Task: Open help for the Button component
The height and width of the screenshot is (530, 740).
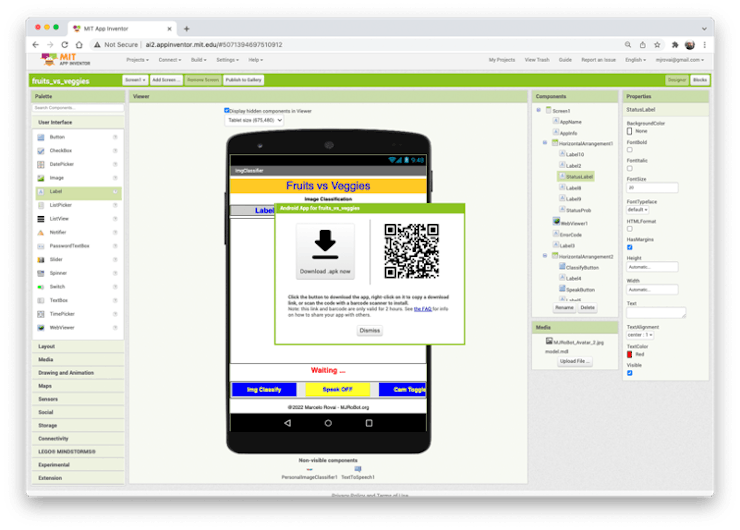Action: tap(115, 137)
